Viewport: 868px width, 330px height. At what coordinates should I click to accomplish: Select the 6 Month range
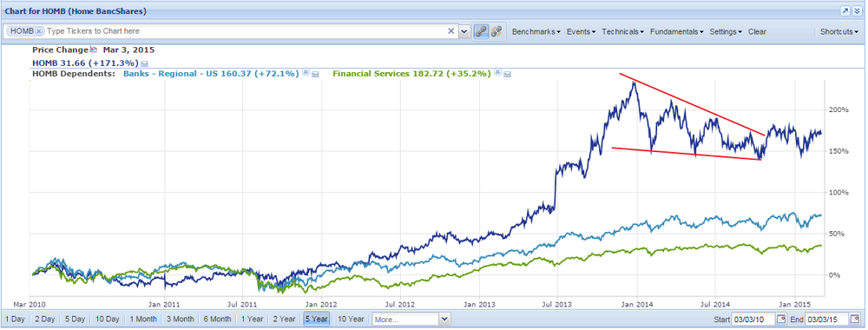217,319
